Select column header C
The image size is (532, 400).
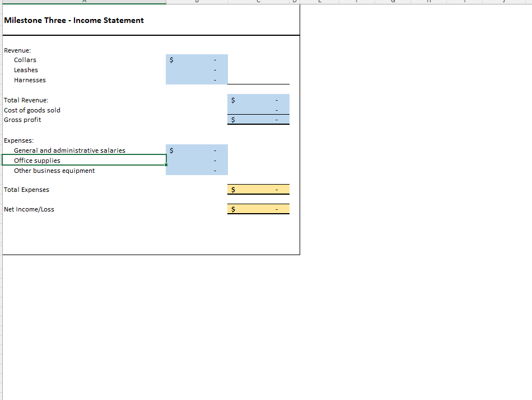point(258,2)
